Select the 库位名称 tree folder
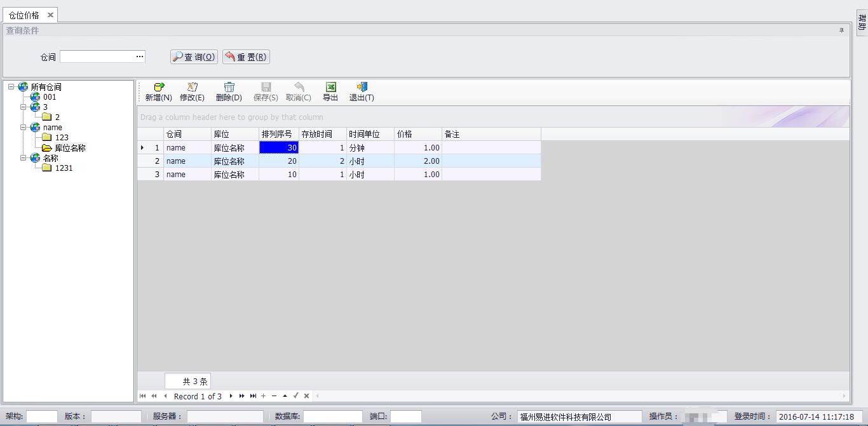The height and width of the screenshot is (426, 868). (x=70, y=148)
